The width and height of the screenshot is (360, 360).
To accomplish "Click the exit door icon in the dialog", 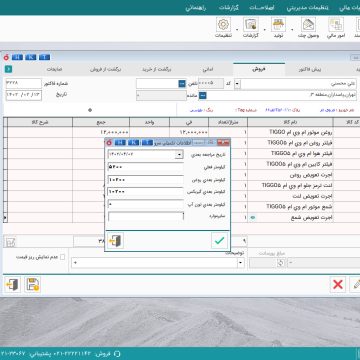I will click(x=116, y=240).
